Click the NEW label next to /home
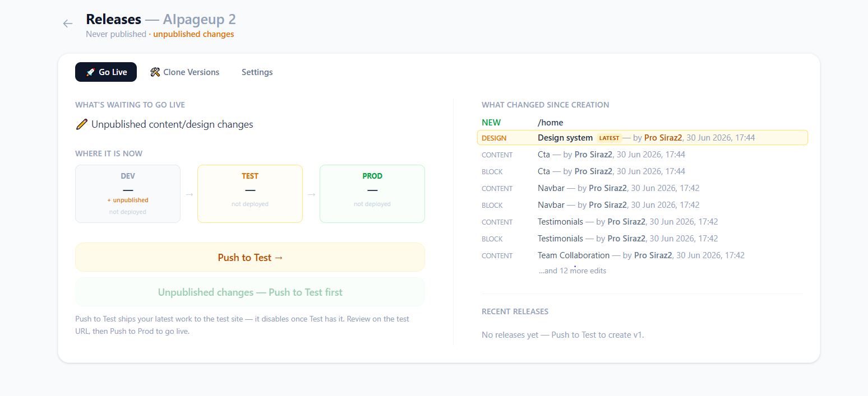Screen dimensions: 868x396 (x=491, y=123)
